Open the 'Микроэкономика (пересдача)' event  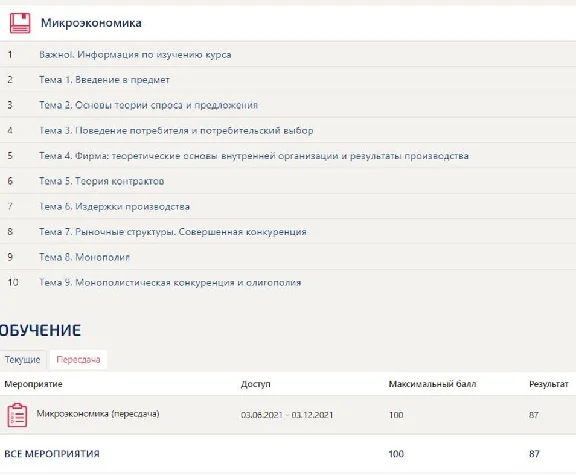click(98, 414)
